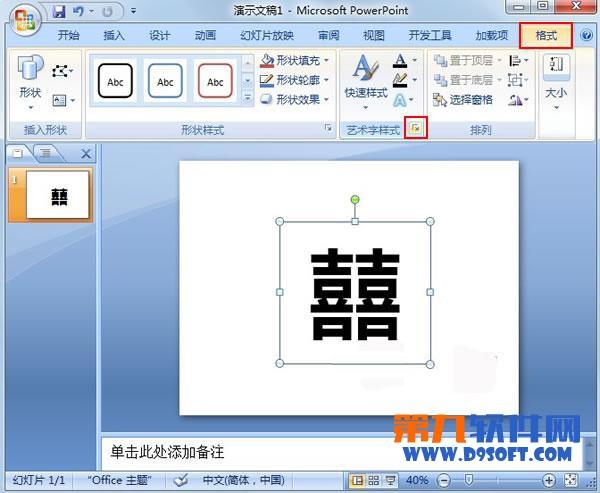The width and height of the screenshot is (600, 493).
Task: Open the Selection Pane (选择窗格)
Action: click(463, 100)
